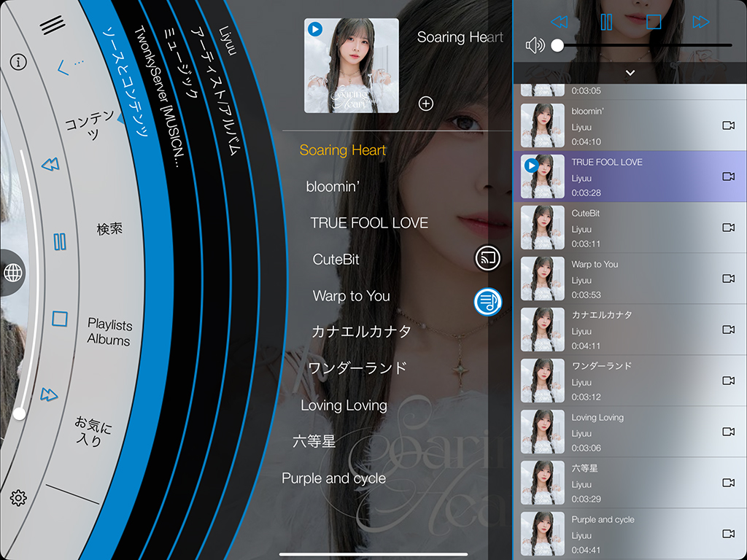The image size is (747, 560).
Task: Click the video icon on 六等星 queue row
Action: [x=729, y=483]
